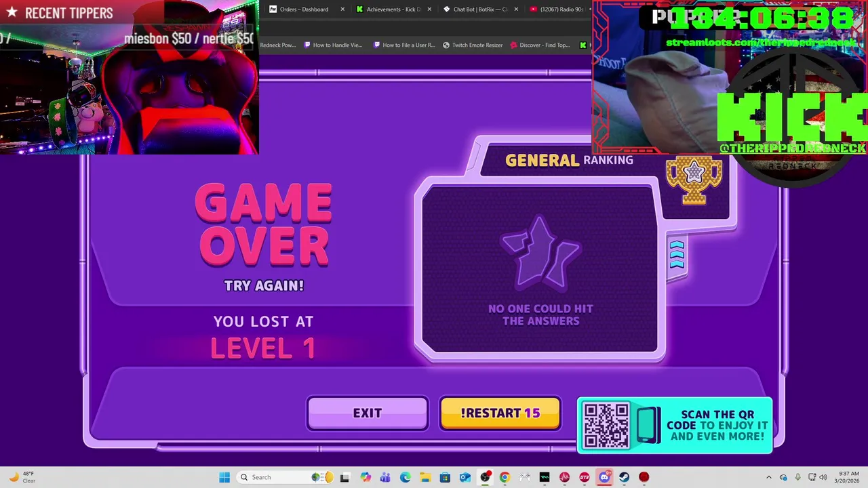Viewport: 868px width, 488px height.
Task: Launch Copilot from the taskbar
Action: click(x=366, y=477)
